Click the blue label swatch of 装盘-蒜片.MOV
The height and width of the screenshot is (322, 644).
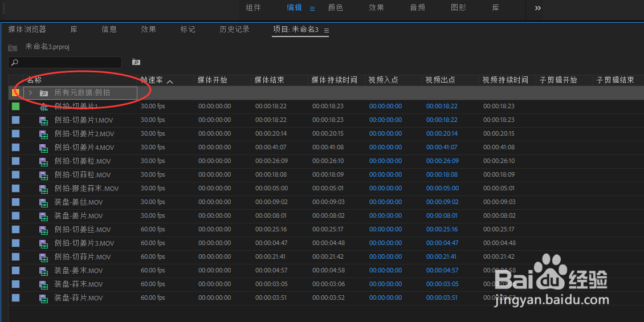point(15,297)
